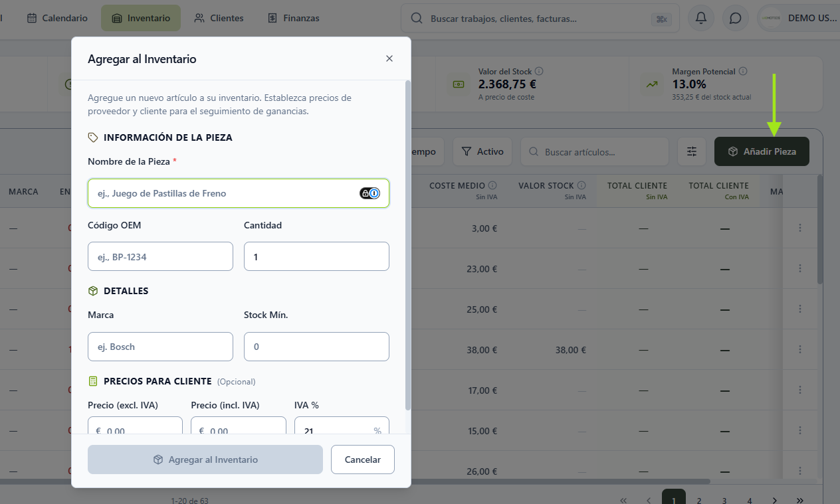
Task: Click the column settings sliders icon
Action: (692, 151)
